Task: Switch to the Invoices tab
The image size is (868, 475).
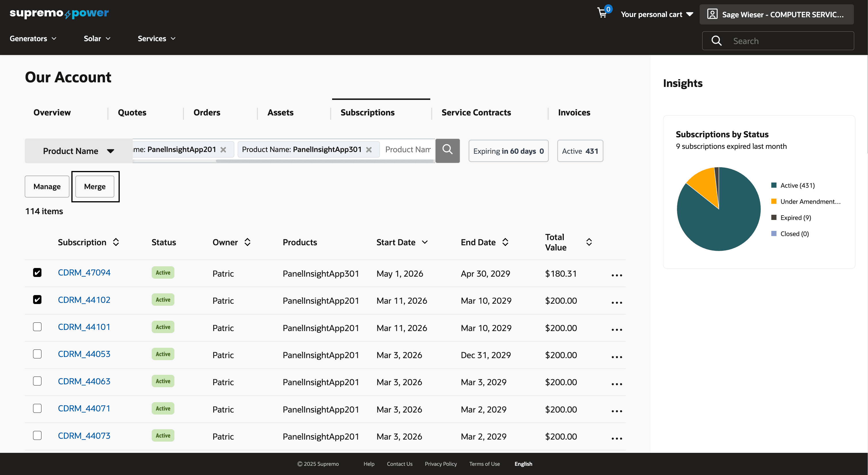Action: pyautogui.click(x=574, y=112)
